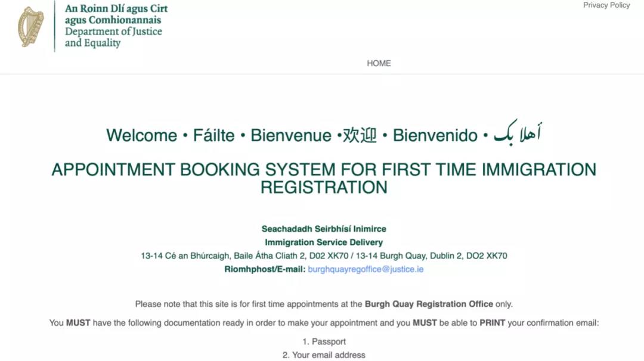This screenshot has width=644, height=361.
Task: Go to the HOME menu item
Action: coord(379,63)
